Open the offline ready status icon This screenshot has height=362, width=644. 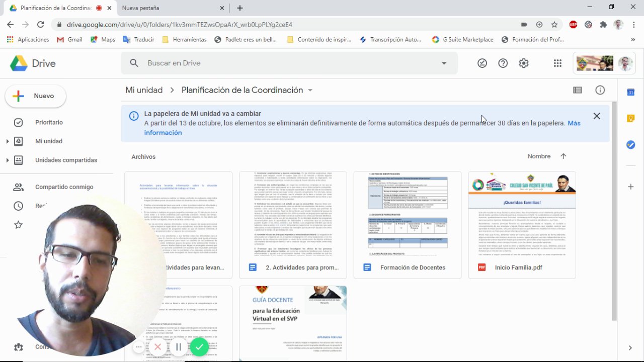pos(482,63)
